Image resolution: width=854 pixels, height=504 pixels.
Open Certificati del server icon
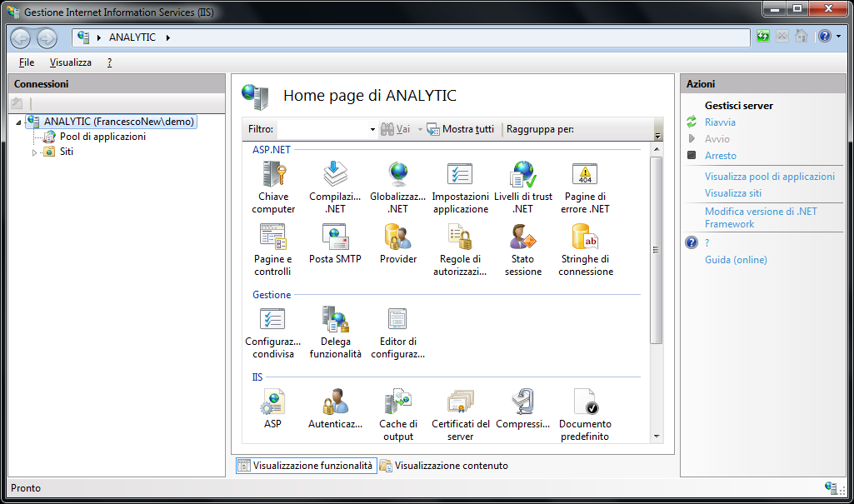(x=460, y=403)
